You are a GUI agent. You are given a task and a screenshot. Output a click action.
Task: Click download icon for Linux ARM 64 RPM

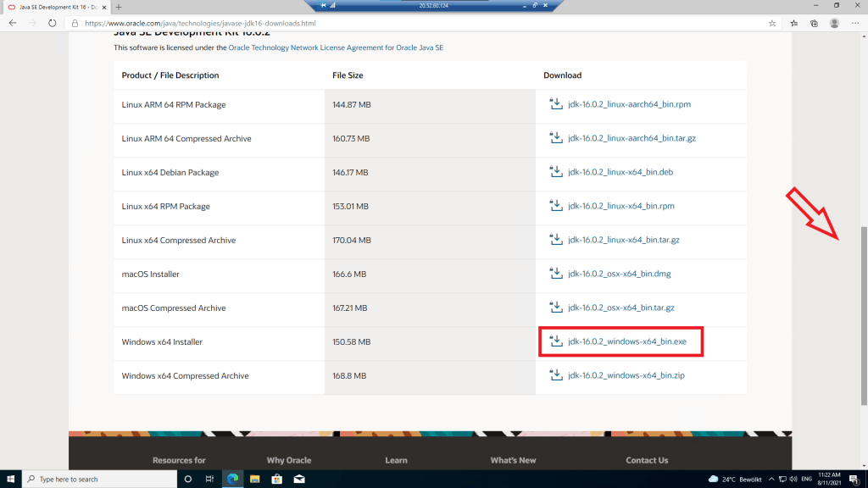556,103
